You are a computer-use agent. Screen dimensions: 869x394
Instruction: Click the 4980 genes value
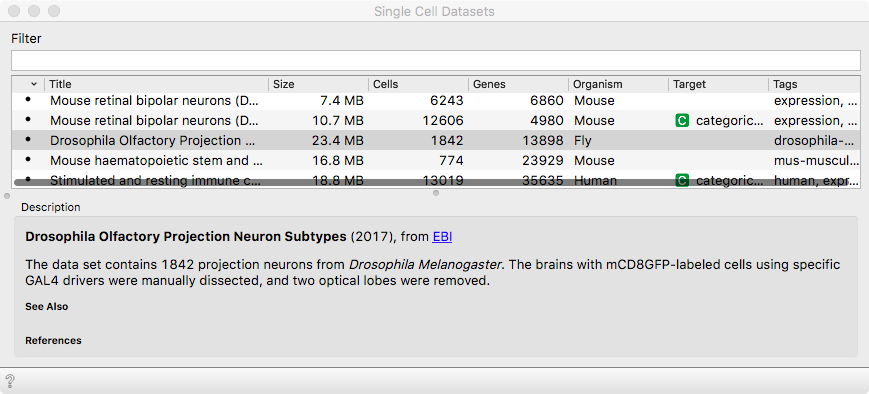[546, 120]
